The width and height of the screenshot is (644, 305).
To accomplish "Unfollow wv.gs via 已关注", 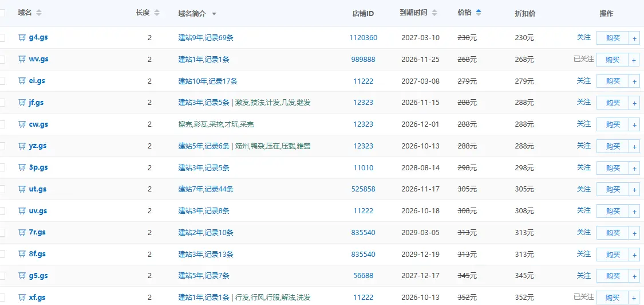I will click(x=584, y=59).
